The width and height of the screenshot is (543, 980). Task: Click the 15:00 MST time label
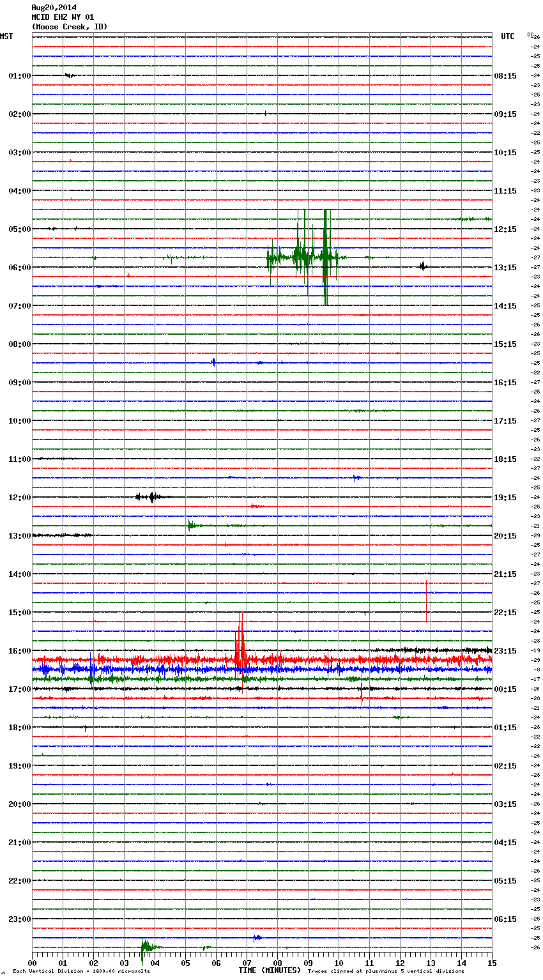[20, 613]
